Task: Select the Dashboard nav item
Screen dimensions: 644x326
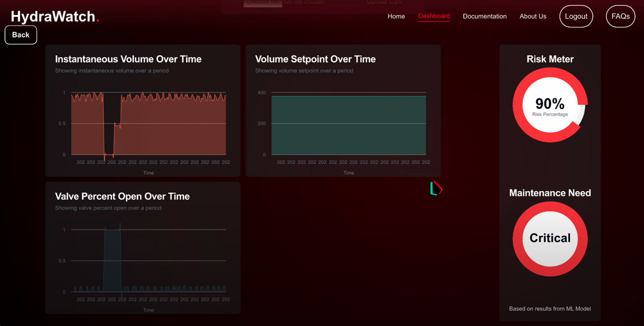Action: 434,16
